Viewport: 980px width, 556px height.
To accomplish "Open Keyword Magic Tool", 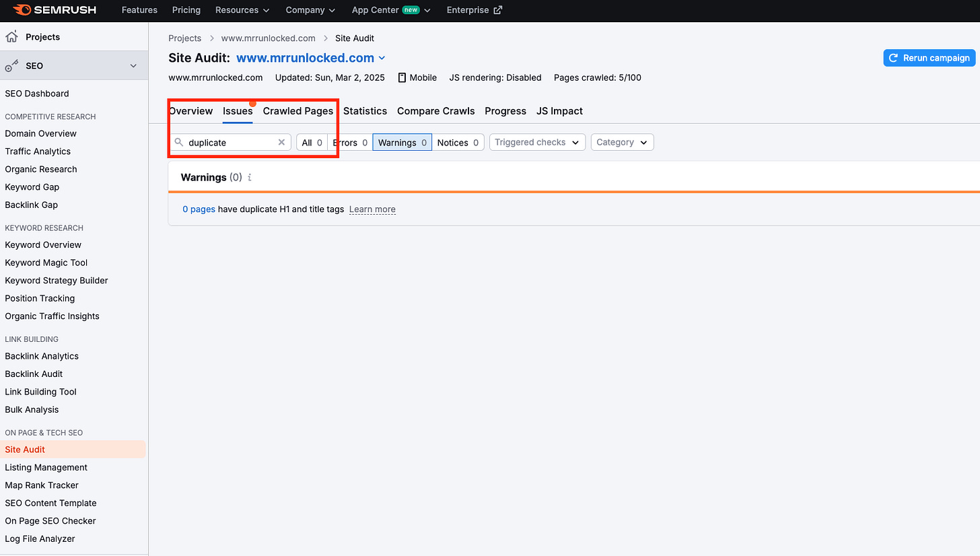I will [x=46, y=263].
